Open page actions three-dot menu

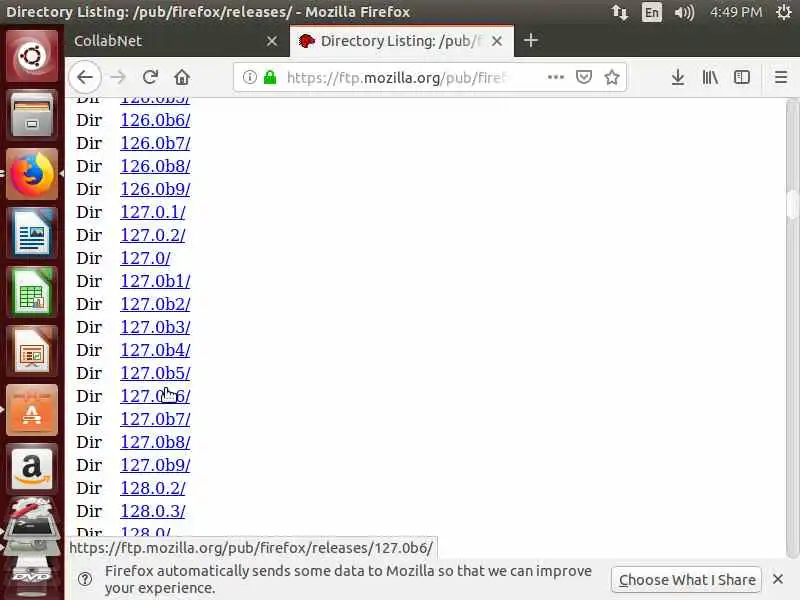pos(556,78)
